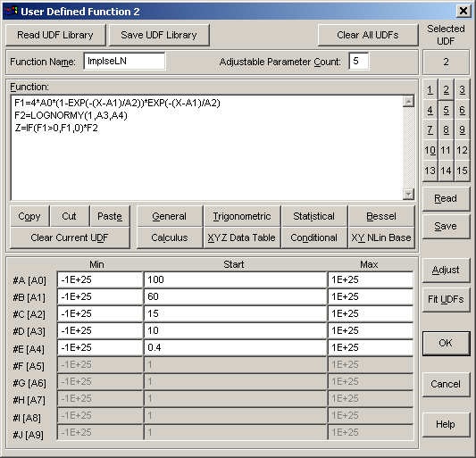
Task: Select UDF number 5 in the grid
Action: coord(446,110)
